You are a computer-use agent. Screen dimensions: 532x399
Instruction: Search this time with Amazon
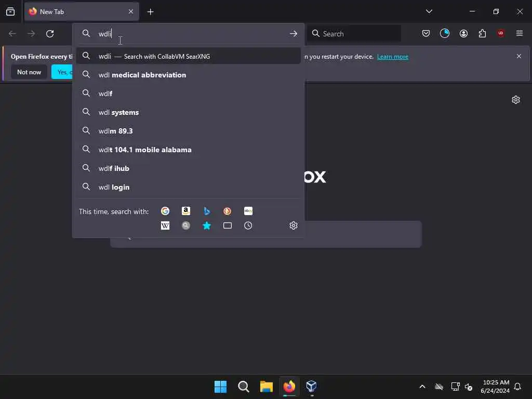click(186, 211)
